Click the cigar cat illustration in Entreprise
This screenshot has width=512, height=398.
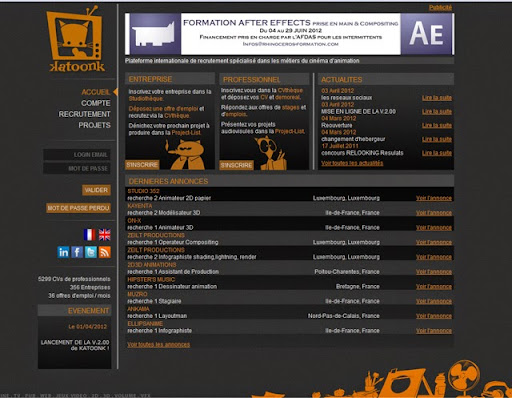(x=186, y=155)
